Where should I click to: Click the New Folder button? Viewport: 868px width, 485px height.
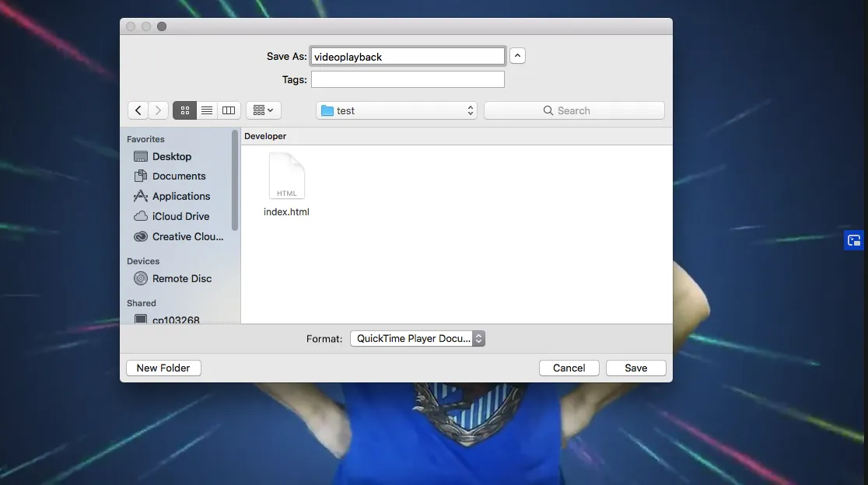tap(163, 368)
